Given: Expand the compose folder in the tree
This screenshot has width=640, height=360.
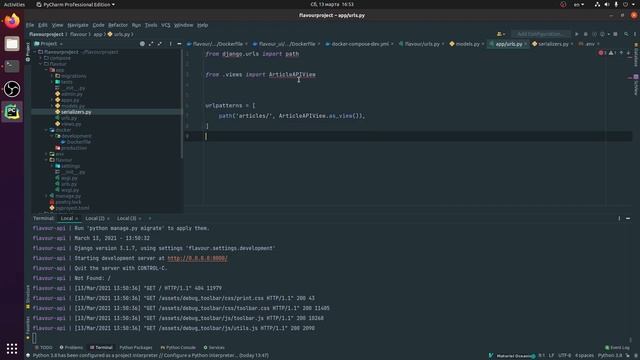Looking at the screenshot, I should (41, 58).
